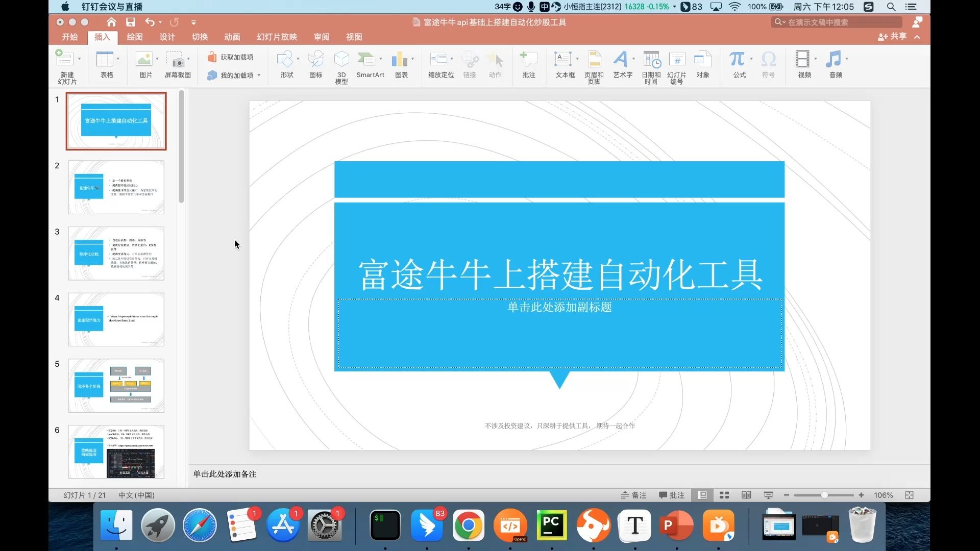
Task: Toggle the 批注 (Comments) status button
Action: [x=672, y=495]
